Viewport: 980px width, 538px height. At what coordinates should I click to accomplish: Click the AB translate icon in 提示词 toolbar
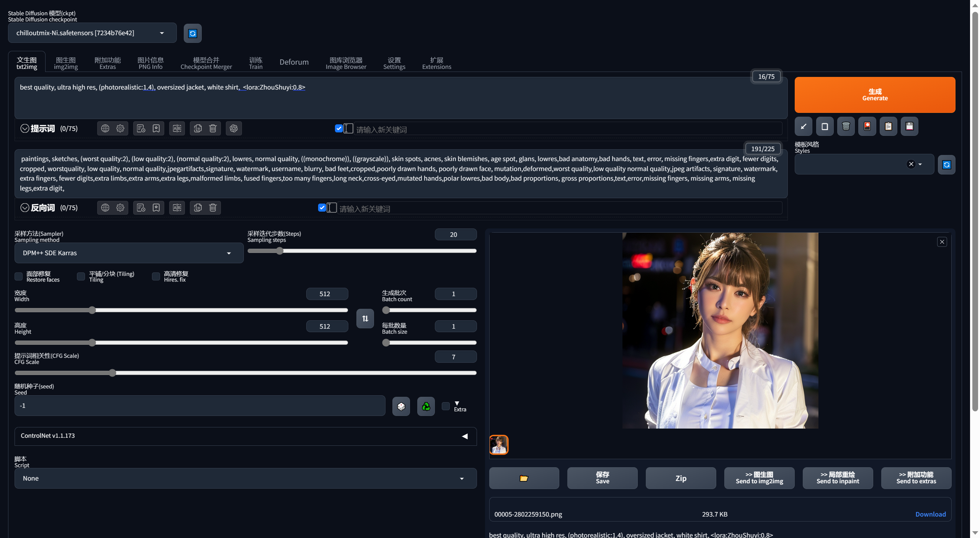point(177,129)
